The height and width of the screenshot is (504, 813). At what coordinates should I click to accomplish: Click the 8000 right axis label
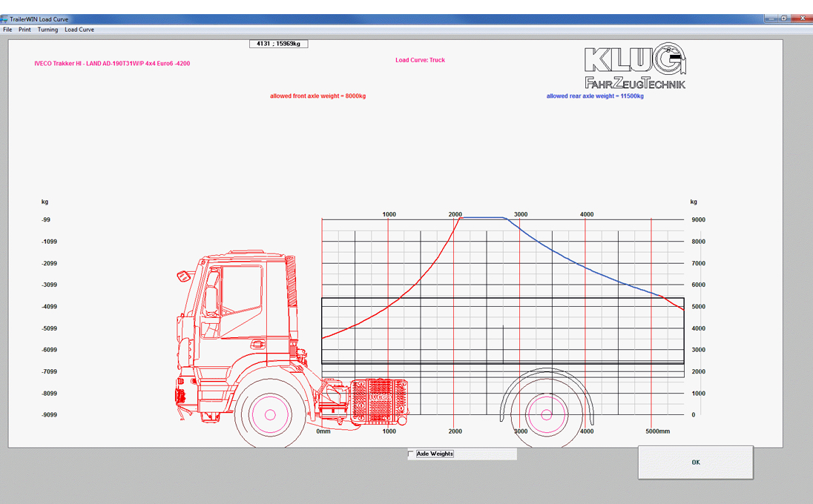coord(699,242)
